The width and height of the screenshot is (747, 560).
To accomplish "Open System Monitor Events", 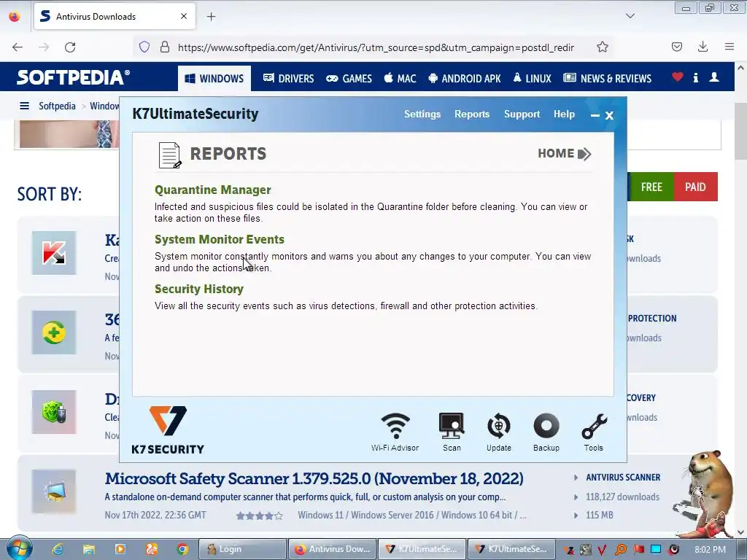I will [x=219, y=239].
